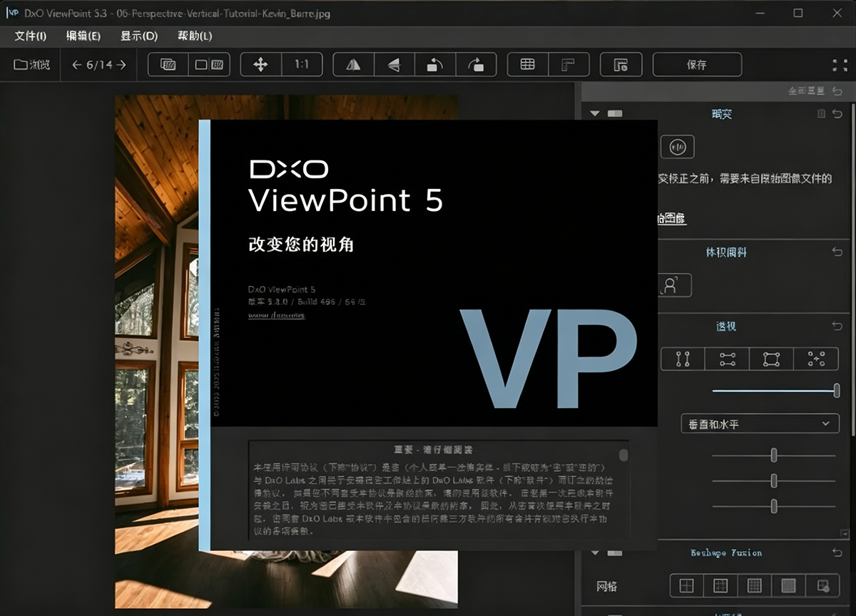The image size is (856, 616).
Task: Open the 帮助 menu
Action: click(195, 36)
